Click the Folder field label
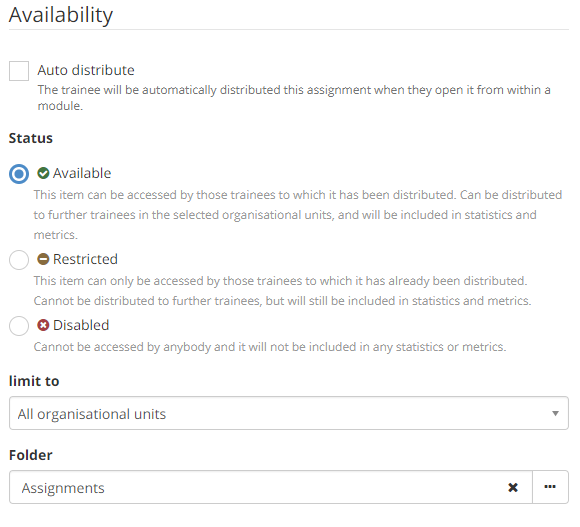This screenshot has height=527, width=580. pos(31,455)
